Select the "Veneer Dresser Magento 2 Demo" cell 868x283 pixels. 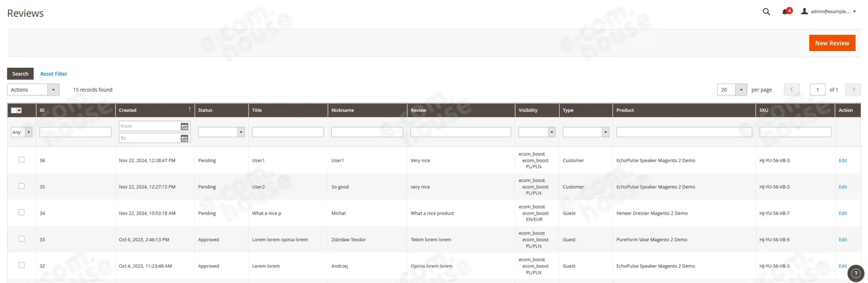pyautogui.click(x=652, y=213)
